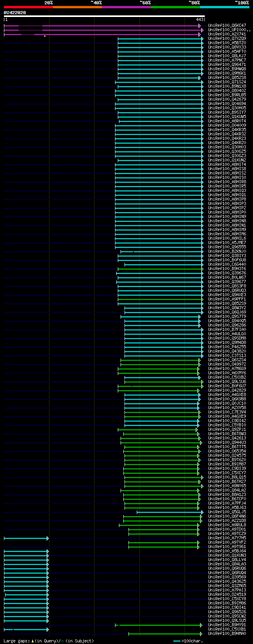Image resolution: width=253 pixels, height=644 pixels.
Task: Click label UniRef100_P46255
Action: (227, 347)
